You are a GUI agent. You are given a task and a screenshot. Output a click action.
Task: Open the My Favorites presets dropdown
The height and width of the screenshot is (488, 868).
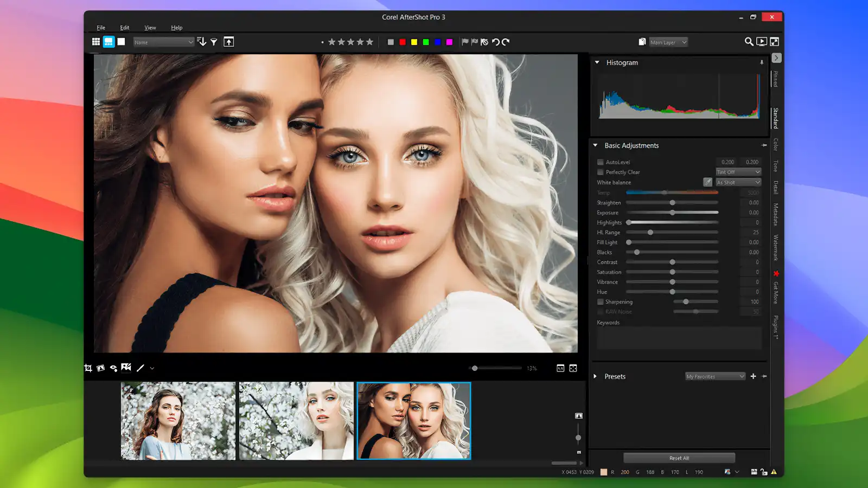point(714,376)
